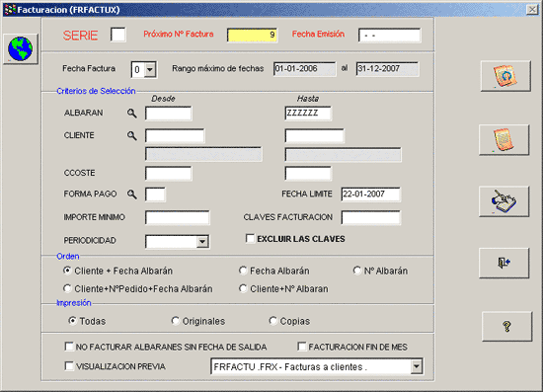Click the globe icon button

21,48
